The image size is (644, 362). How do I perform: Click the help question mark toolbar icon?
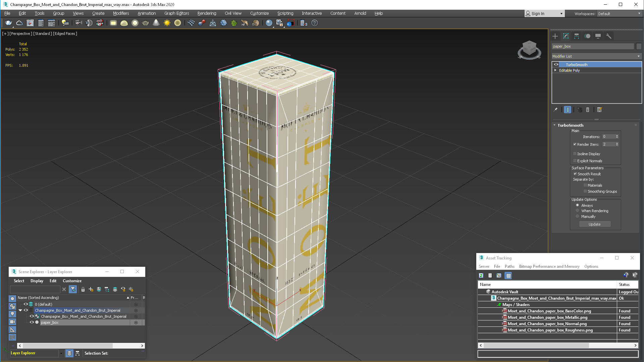(314, 23)
